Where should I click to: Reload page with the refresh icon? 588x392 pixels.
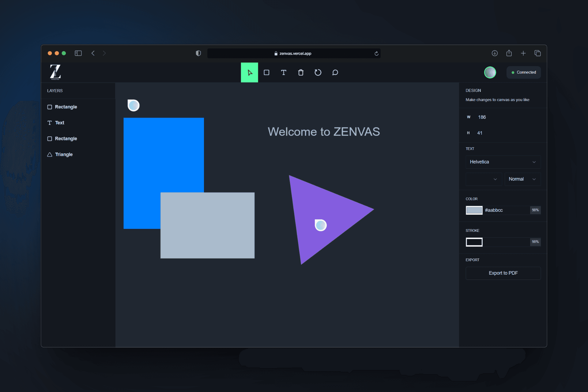click(376, 54)
